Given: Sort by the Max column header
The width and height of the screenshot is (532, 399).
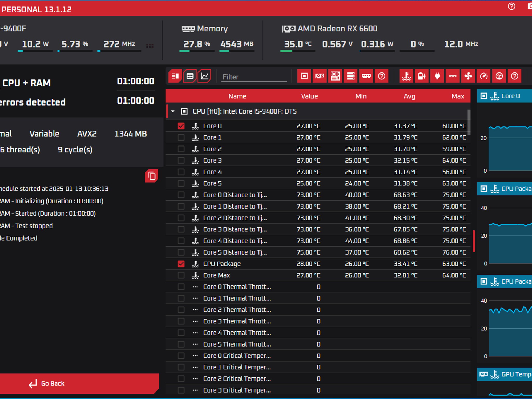Looking at the screenshot, I should tap(458, 96).
